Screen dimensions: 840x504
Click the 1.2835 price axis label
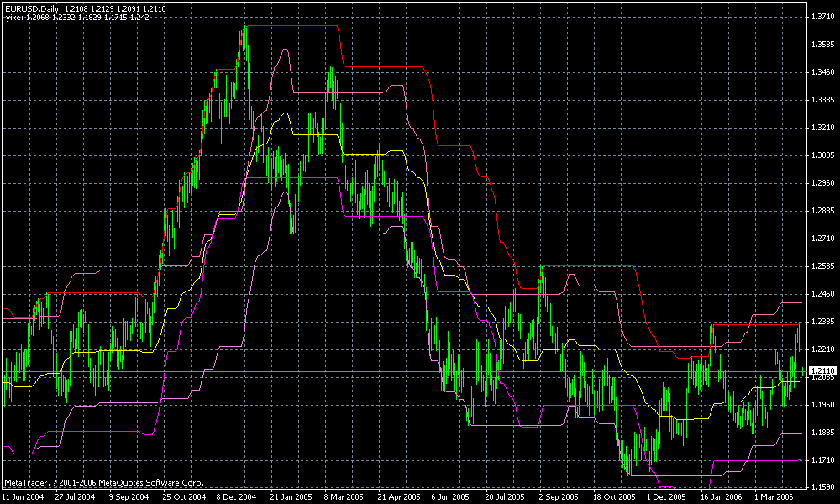click(823, 211)
